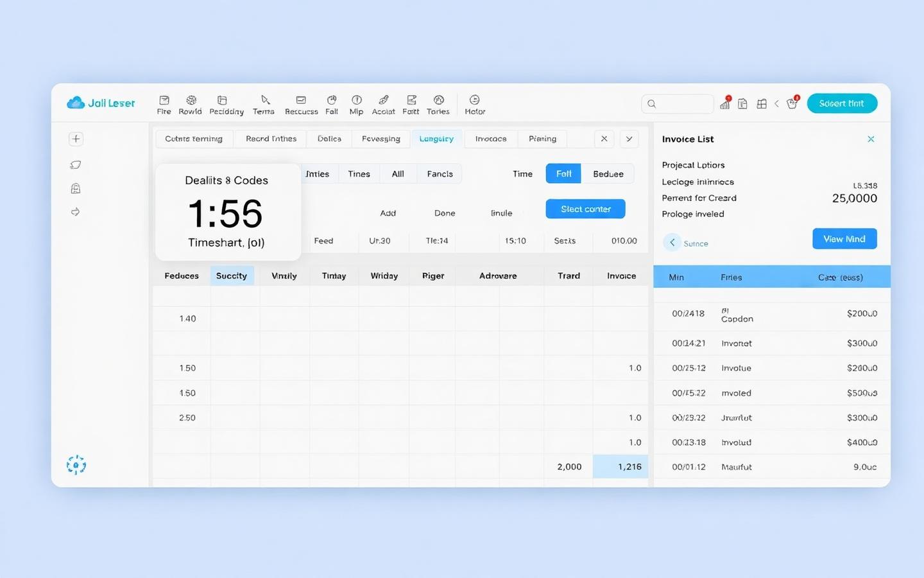Click the Add action
The image size is (924, 578).
388,213
